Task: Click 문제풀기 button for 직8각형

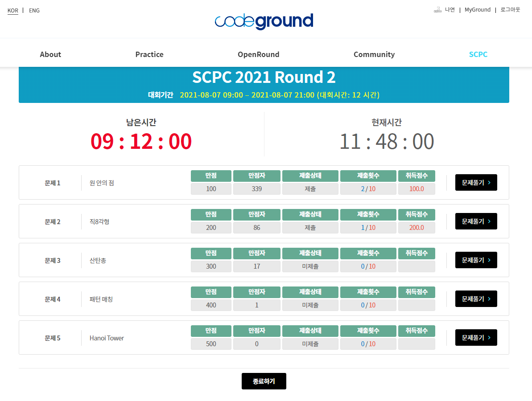Action: pos(476,221)
